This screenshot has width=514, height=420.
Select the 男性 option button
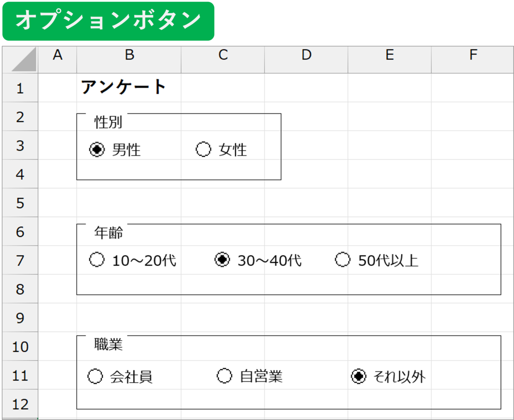coord(97,150)
